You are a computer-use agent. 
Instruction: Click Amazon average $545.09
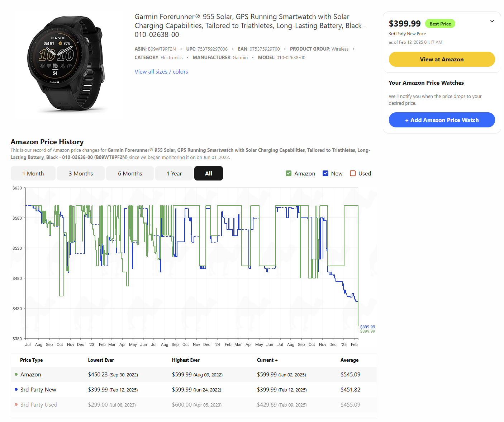point(350,374)
